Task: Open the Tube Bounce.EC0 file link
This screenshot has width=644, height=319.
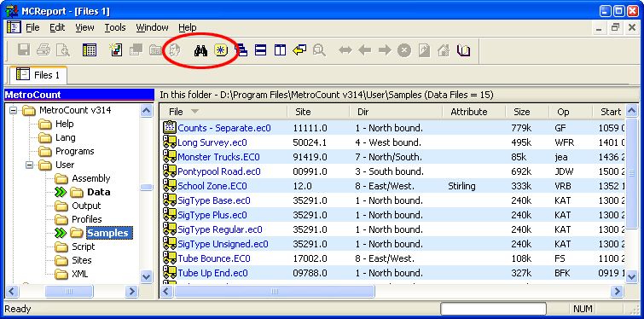Action: click(213, 258)
